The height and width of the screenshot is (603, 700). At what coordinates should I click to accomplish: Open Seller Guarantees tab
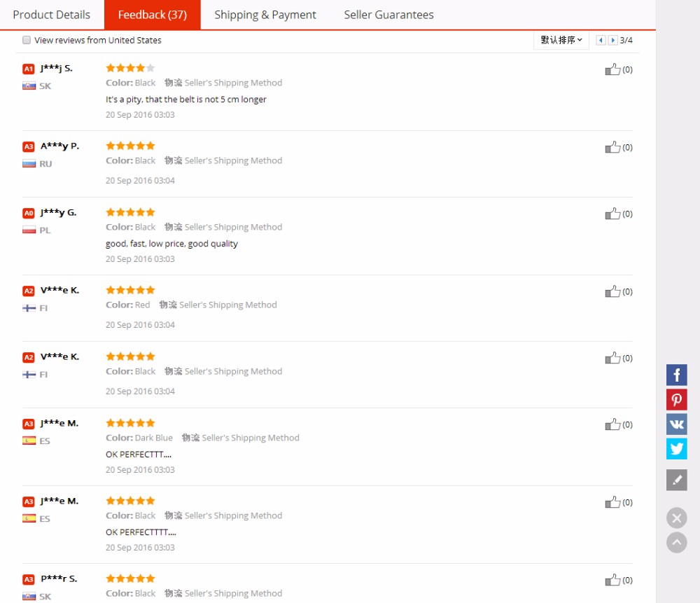pyautogui.click(x=388, y=15)
